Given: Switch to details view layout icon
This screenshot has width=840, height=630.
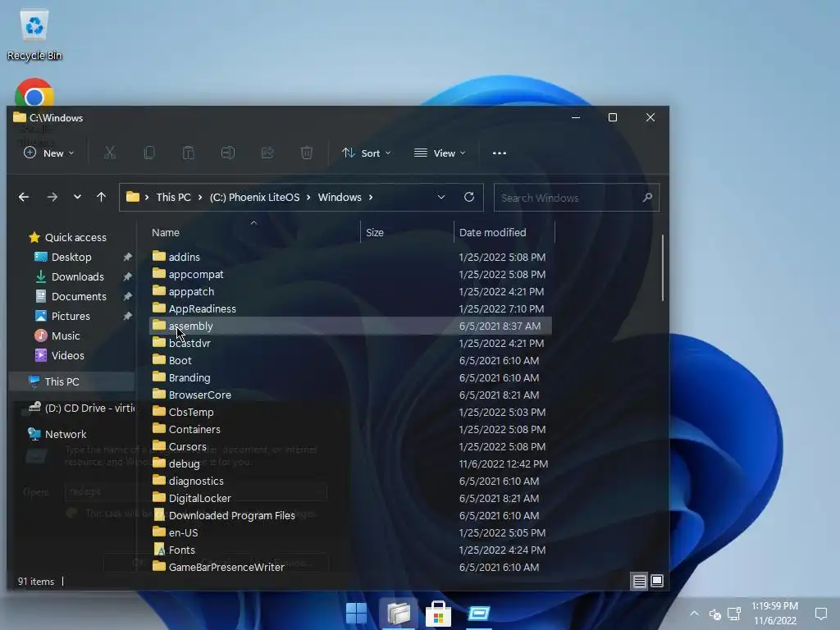Looking at the screenshot, I should coord(639,582).
